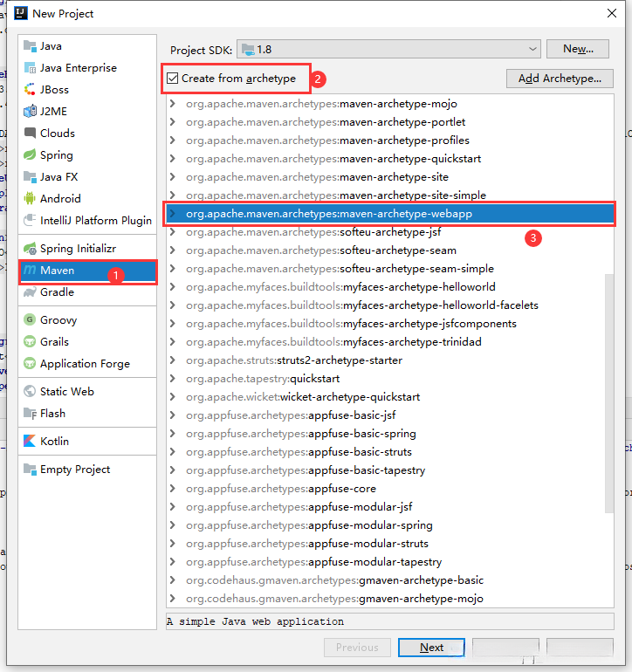
Task: Click the Java FX folder icon
Action: (x=30, y=176)
